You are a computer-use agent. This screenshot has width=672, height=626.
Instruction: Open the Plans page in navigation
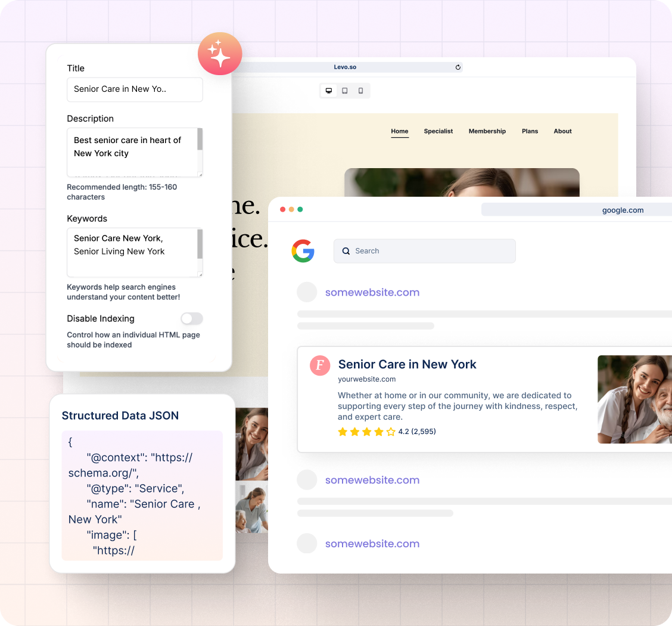coord(530,131)
